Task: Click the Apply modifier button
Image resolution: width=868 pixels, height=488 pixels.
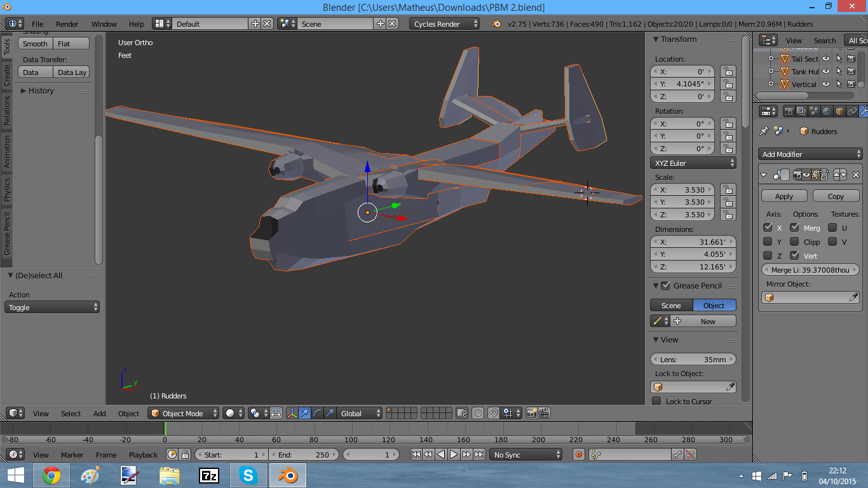Action: pos(784,196)
